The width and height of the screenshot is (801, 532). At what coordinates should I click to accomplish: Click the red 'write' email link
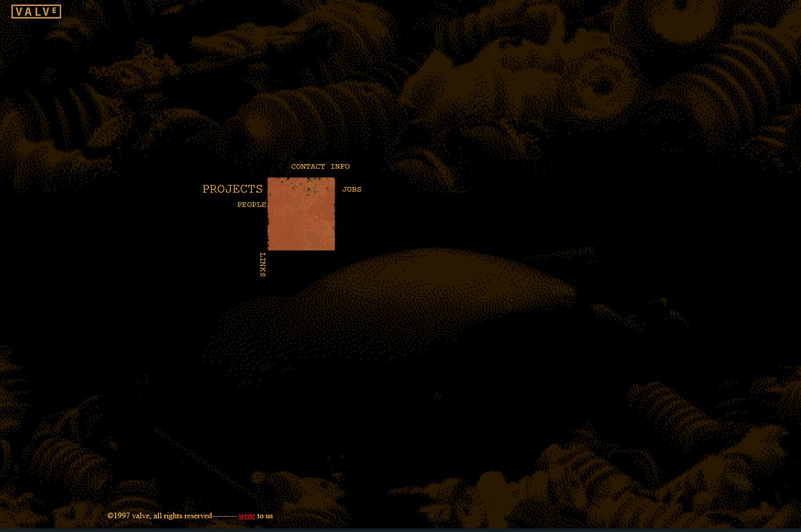[x=247, y=516]
